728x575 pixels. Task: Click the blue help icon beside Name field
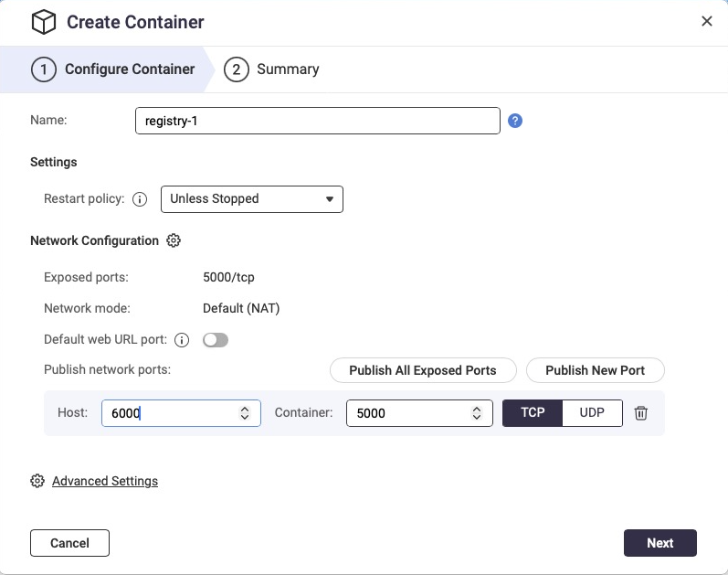(515, 121)
